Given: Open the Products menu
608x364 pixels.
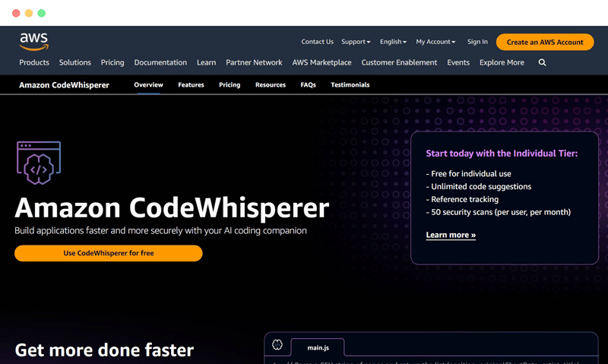Looking at the screenshot, I should 34,62.
